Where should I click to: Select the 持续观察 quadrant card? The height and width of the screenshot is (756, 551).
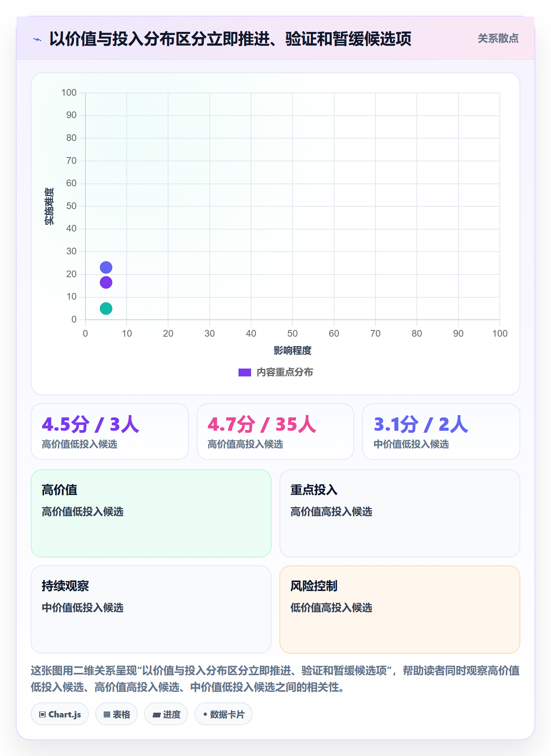pyautogui.click(x=151, y=610)
